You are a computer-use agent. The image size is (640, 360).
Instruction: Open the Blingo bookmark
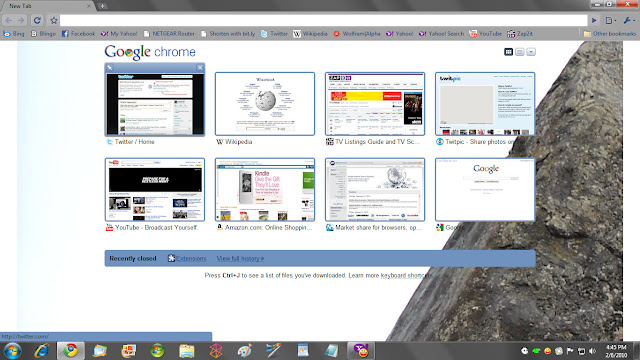click(x=43, y=33)
